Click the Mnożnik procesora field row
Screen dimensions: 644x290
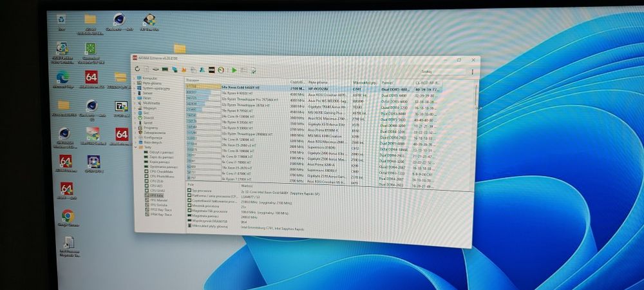[x=216, y=207]
